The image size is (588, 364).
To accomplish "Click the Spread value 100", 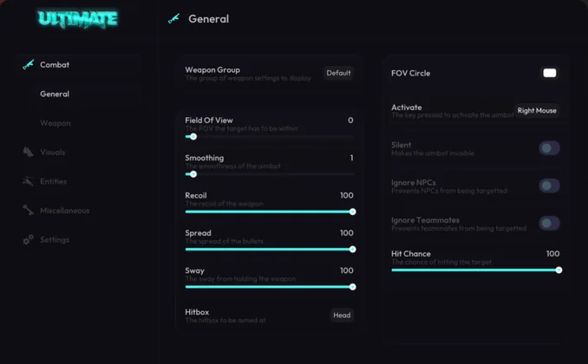I will [x=347, y=233].
